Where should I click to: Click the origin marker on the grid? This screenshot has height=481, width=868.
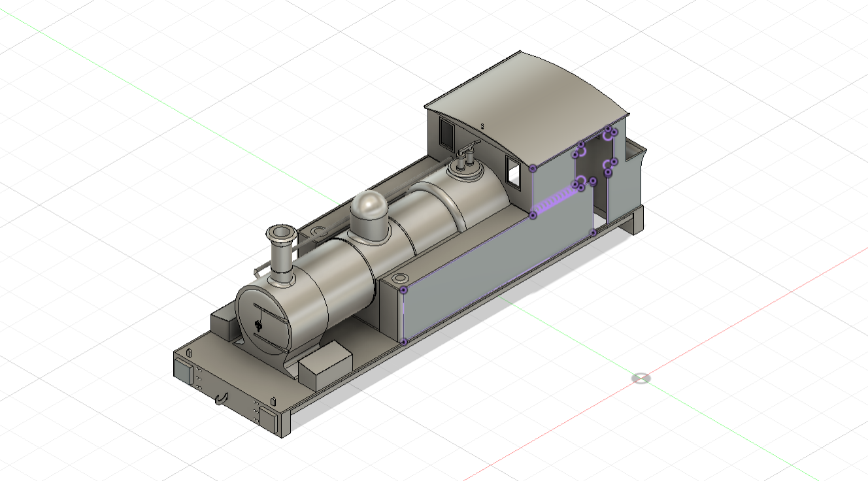pos(641,378)
